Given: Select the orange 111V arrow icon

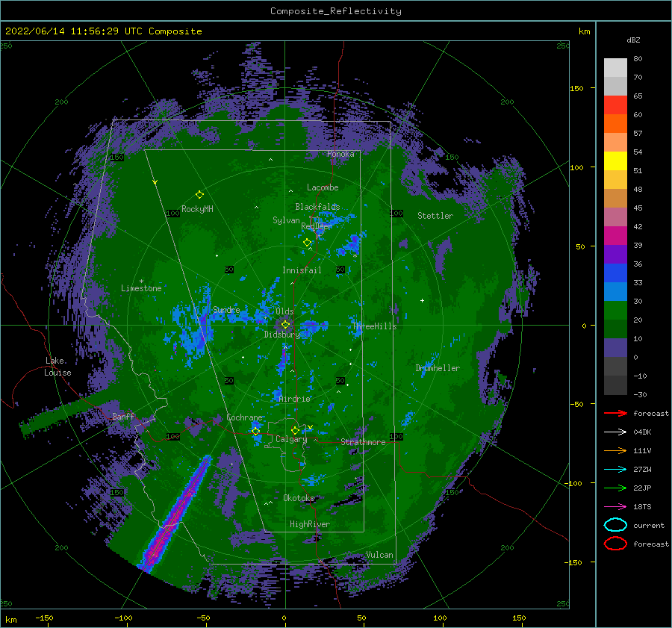Looking at the screenshot, I should click(x=615, y=450).
